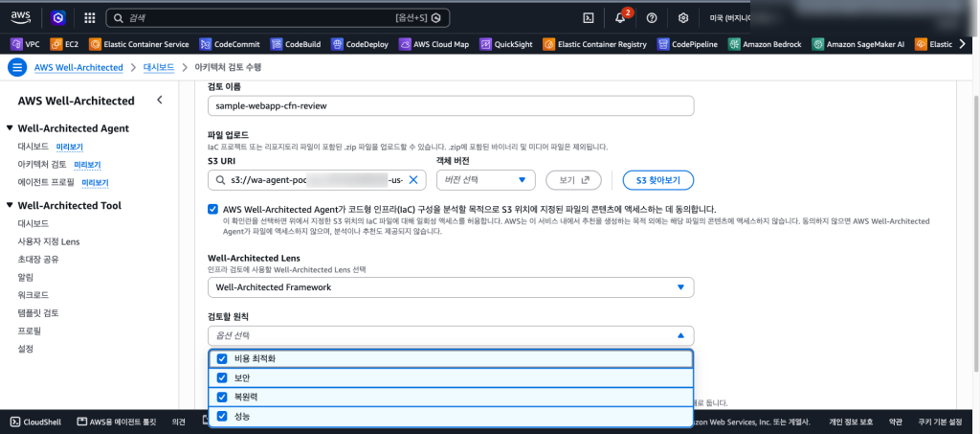Screen dimensions: 980x434
Task: Open the region selector 미국 dropdown
Action: click(728, 18)
